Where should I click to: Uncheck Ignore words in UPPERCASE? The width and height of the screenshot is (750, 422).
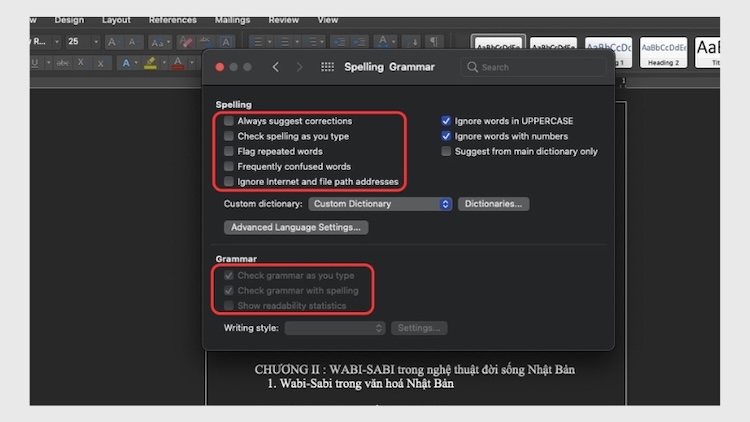446,121
